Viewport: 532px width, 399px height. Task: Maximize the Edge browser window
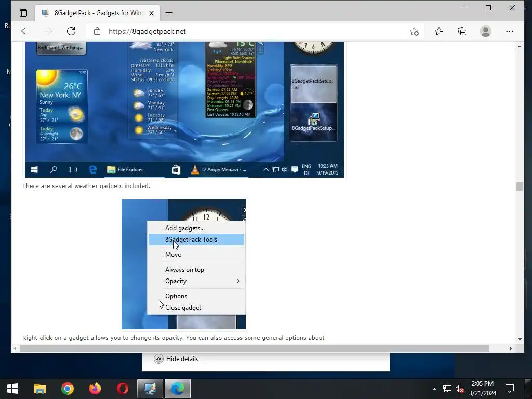coord(488,8)
